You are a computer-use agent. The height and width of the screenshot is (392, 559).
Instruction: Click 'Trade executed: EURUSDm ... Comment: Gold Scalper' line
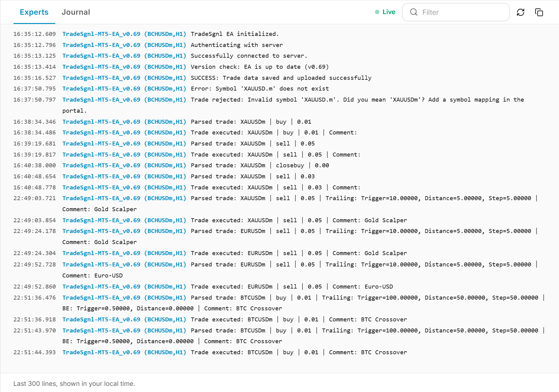299,253
